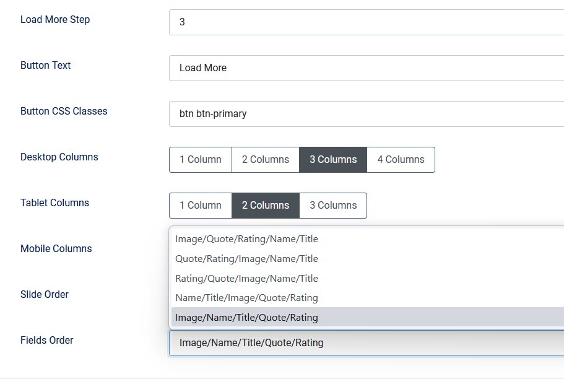Select 1 Column for Desktop Columns
The width and height of the screenshot is (564, 392).
point(200,159)
